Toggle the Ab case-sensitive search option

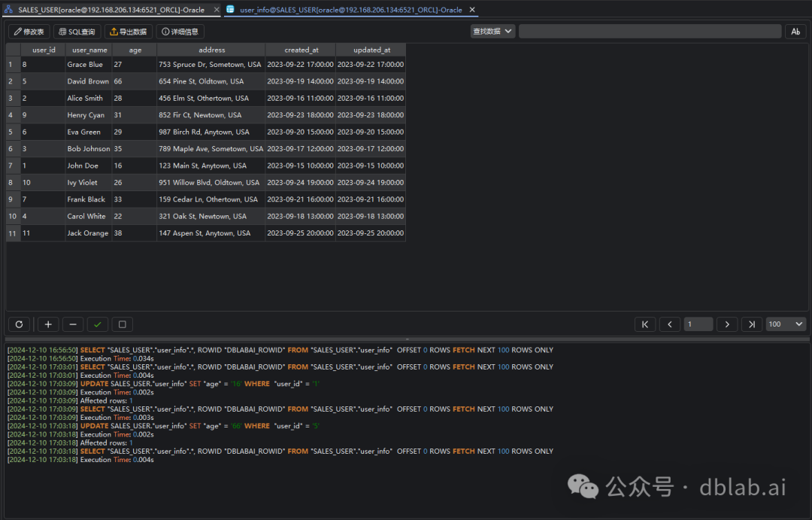click(795, 31)
